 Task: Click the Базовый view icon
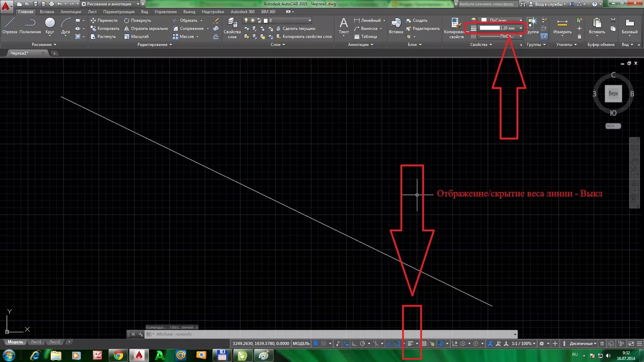630,26
